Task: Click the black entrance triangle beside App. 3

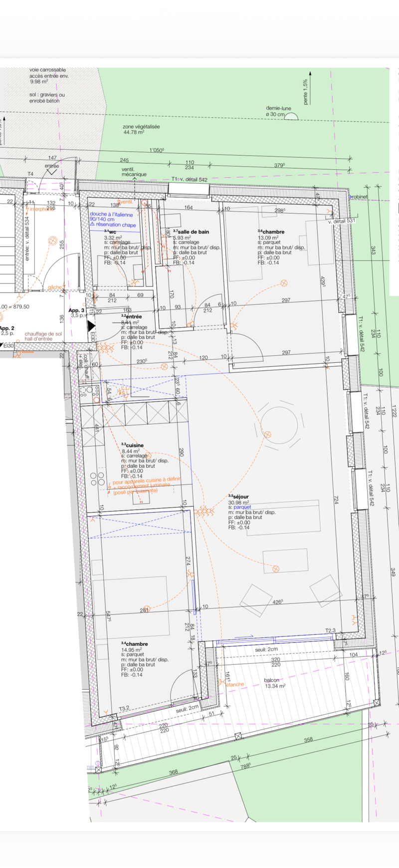Action: coord(91,326)
